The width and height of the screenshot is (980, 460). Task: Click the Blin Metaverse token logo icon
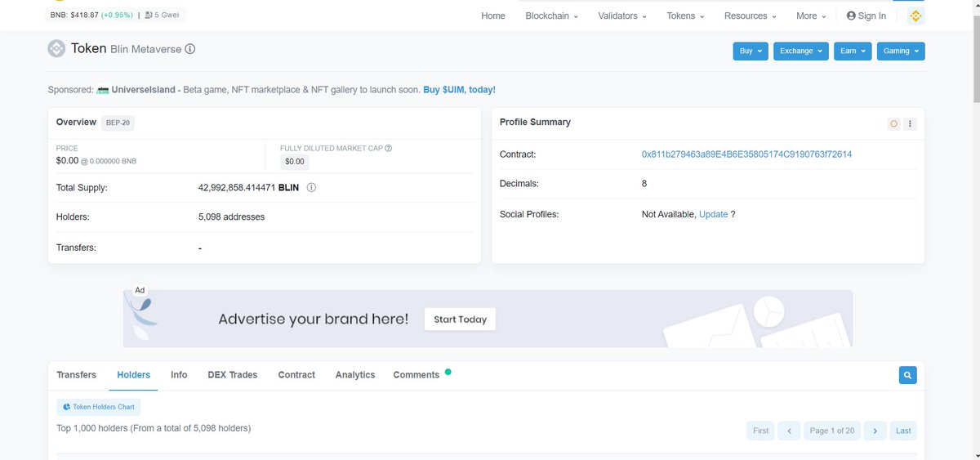point(56,49)
